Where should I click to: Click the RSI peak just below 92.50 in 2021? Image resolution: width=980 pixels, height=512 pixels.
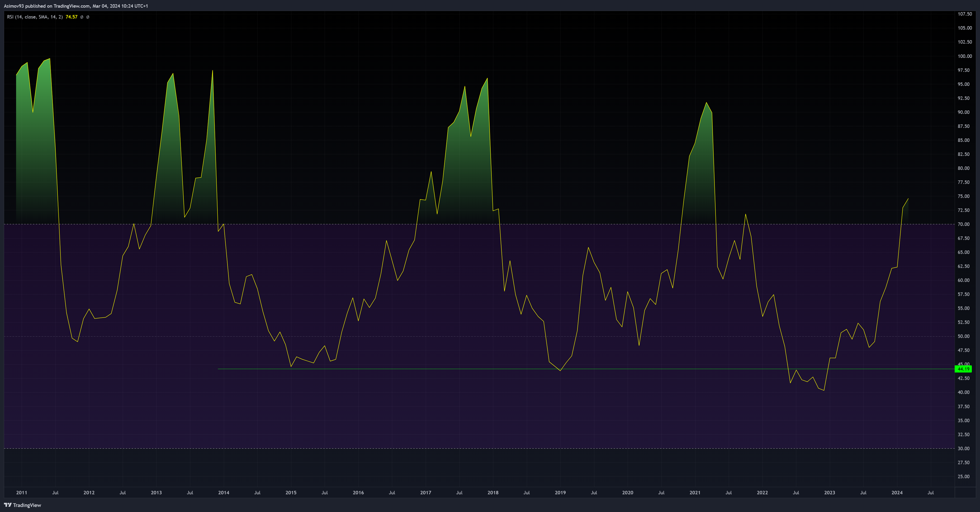706,103
